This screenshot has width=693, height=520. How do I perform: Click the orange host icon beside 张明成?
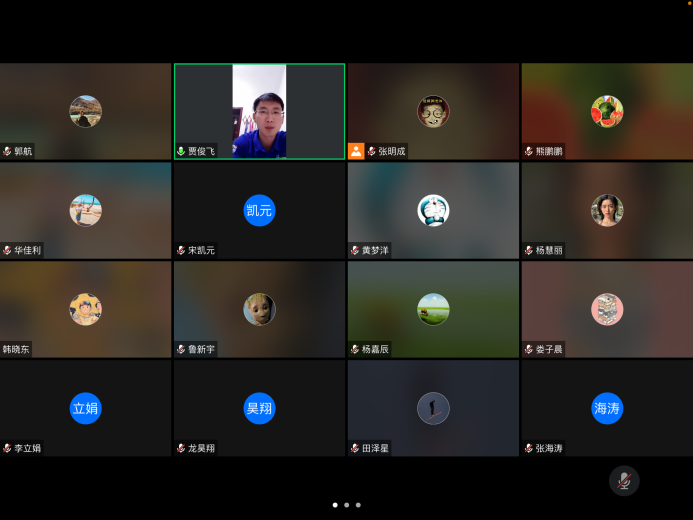[355, 151]
